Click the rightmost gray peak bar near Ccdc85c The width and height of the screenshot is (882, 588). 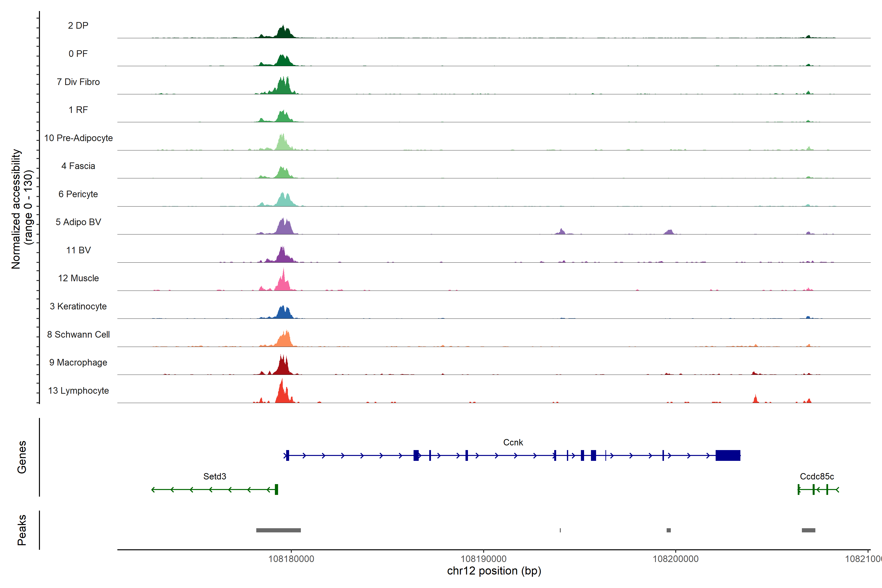(808, 530)
